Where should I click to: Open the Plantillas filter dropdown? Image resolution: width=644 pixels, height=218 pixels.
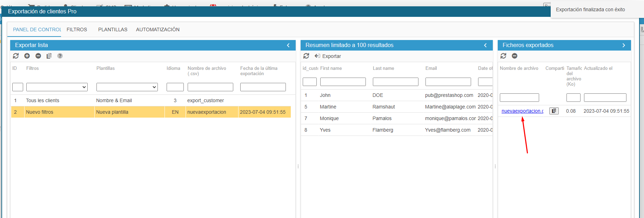pyautogui.click(x=127, y=87)
